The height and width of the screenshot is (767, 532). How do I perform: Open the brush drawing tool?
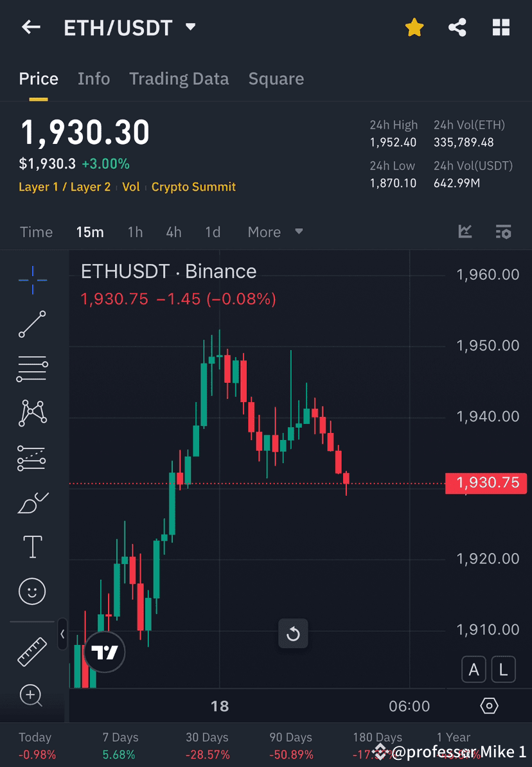(32, 502)
